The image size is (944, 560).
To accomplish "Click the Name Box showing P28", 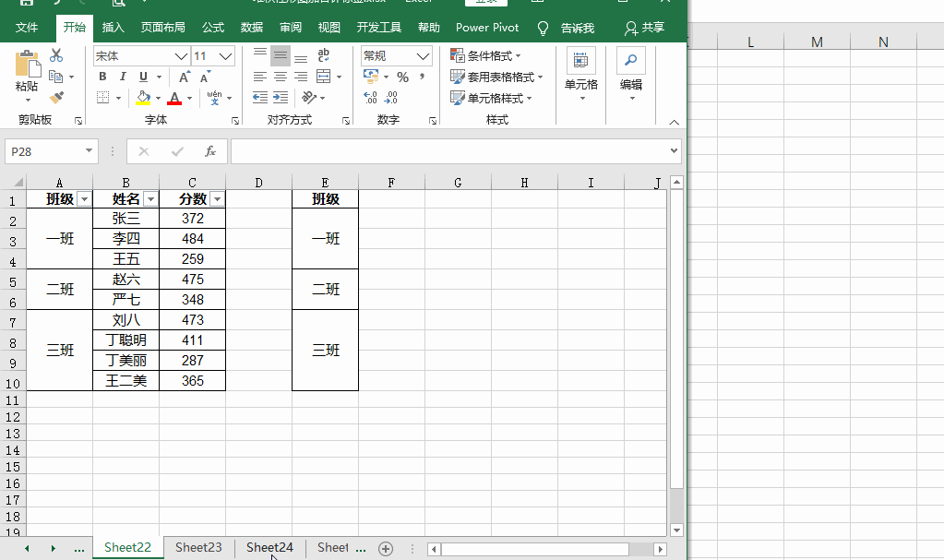I will [52, 151].
